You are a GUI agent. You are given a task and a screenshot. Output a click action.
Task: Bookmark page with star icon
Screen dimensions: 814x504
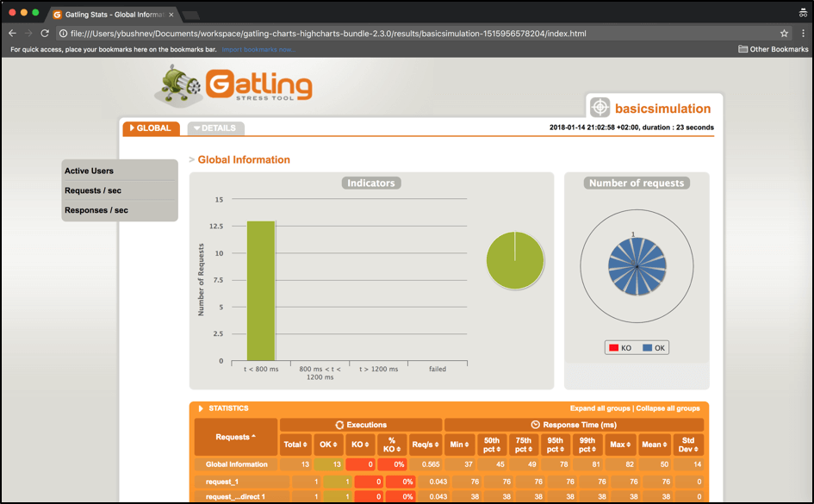coord(784,34)
